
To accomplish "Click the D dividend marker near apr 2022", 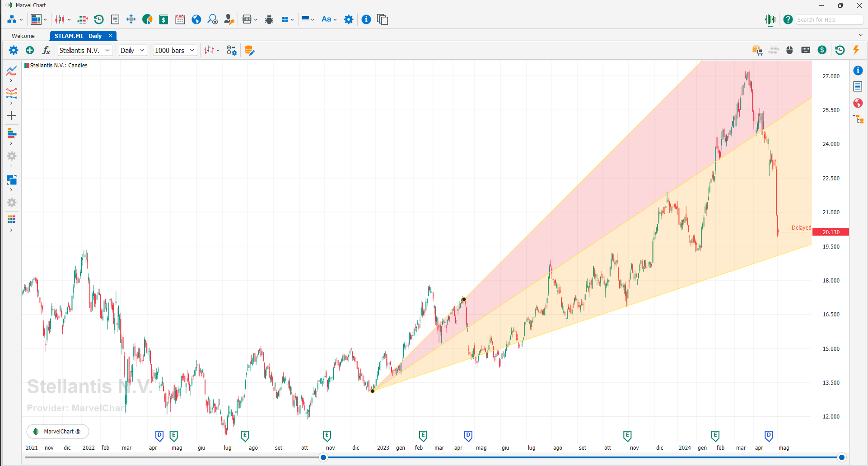I will [x=159, y=436].
